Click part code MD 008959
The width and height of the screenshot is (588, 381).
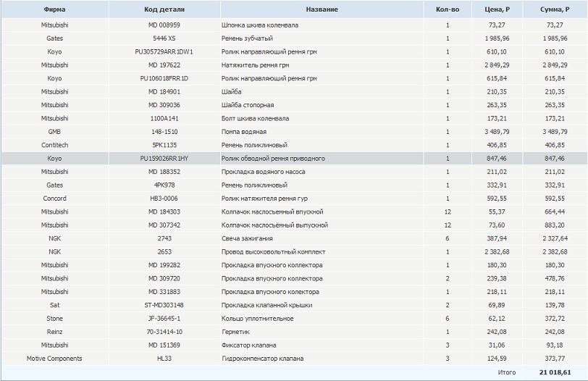click(x=164, y=25)
